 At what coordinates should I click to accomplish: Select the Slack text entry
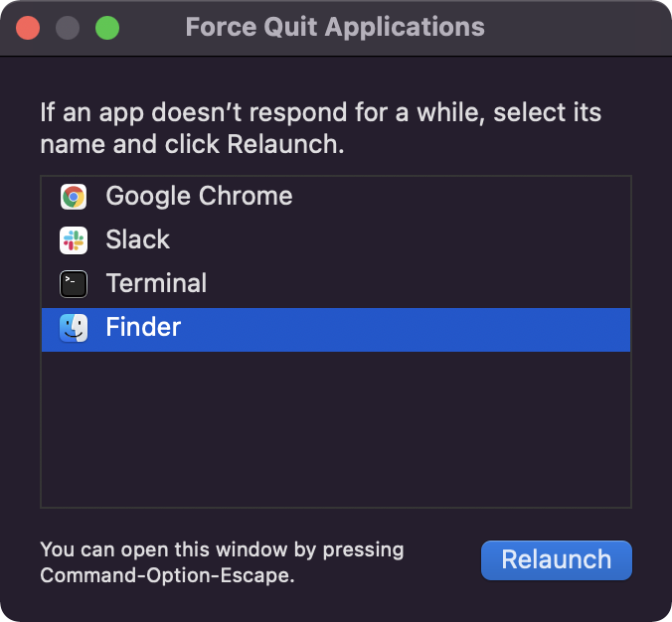tap(137, 239)
